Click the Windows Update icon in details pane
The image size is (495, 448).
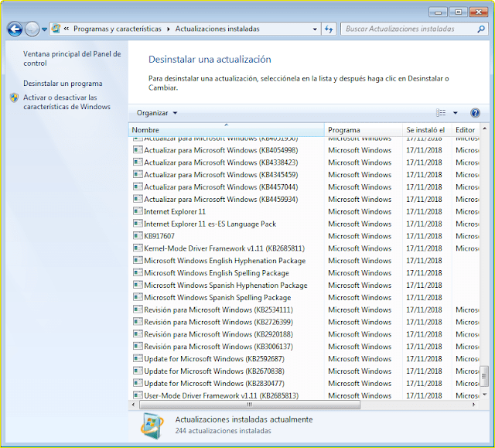tap(153, 426)
